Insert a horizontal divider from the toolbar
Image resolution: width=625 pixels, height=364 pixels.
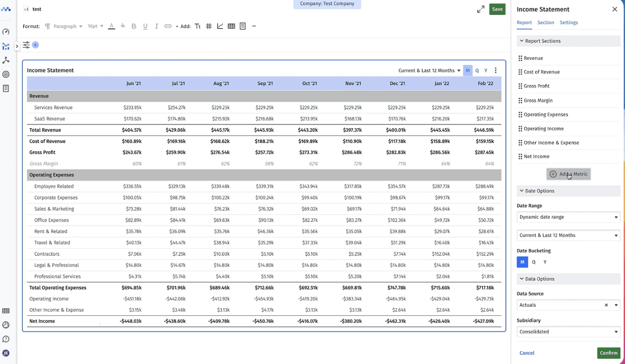pos(254,26)
